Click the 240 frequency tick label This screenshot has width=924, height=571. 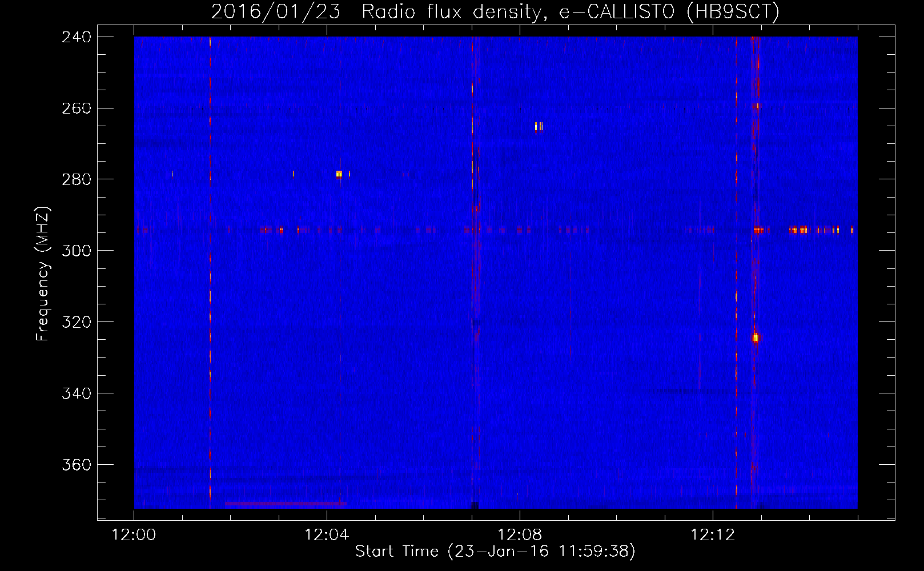click(x=77, y=37)
